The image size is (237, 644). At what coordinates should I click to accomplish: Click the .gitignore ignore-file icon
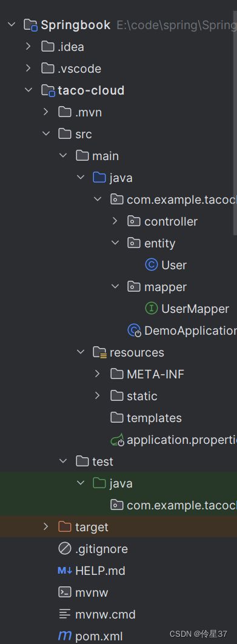click(x=65, y=549)
